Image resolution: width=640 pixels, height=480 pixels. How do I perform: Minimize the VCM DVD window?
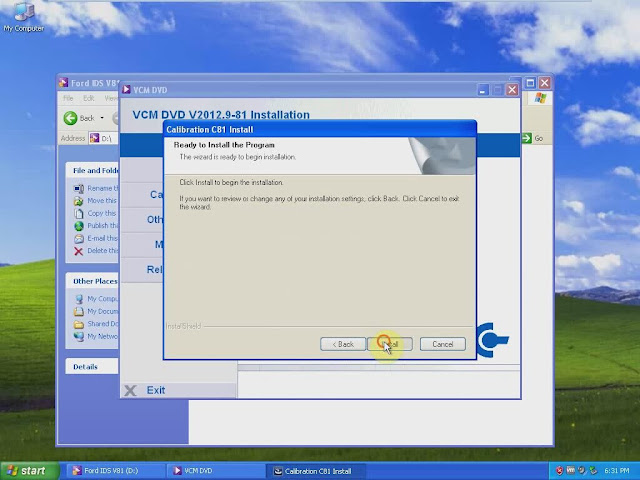click(x=483, y=90)
